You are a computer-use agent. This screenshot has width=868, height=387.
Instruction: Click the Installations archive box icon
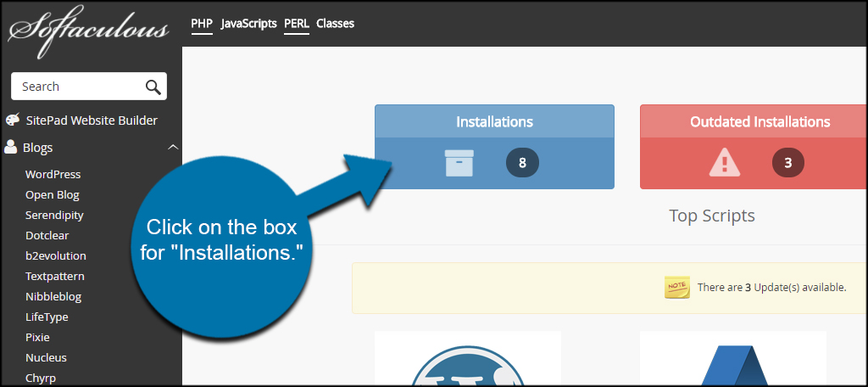tap(459, 163)
